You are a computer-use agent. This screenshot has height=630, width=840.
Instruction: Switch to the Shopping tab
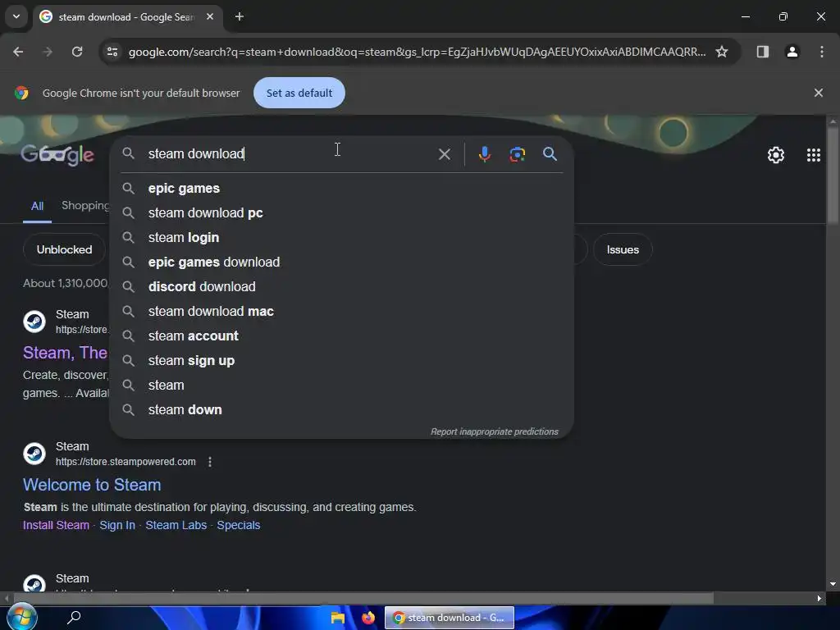[84, 206]
